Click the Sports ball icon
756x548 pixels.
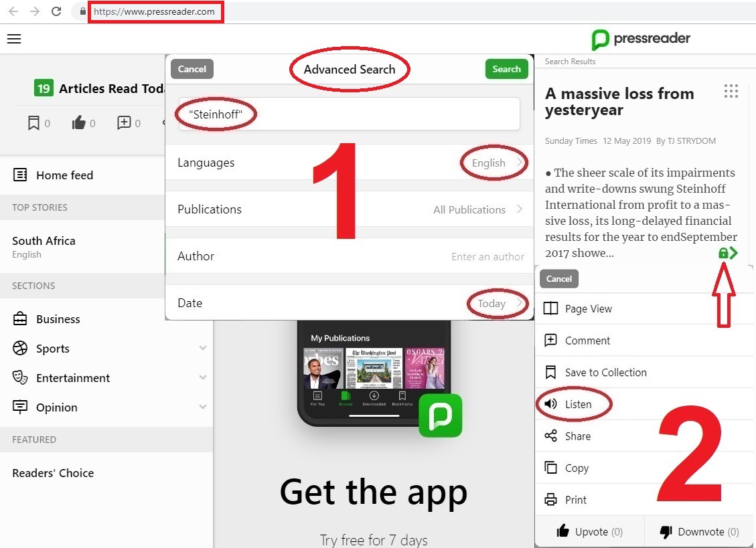tap(20, 348)
